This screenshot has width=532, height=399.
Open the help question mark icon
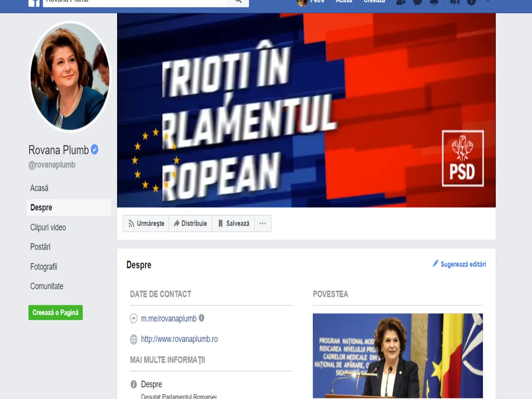[x=471, y=2]
